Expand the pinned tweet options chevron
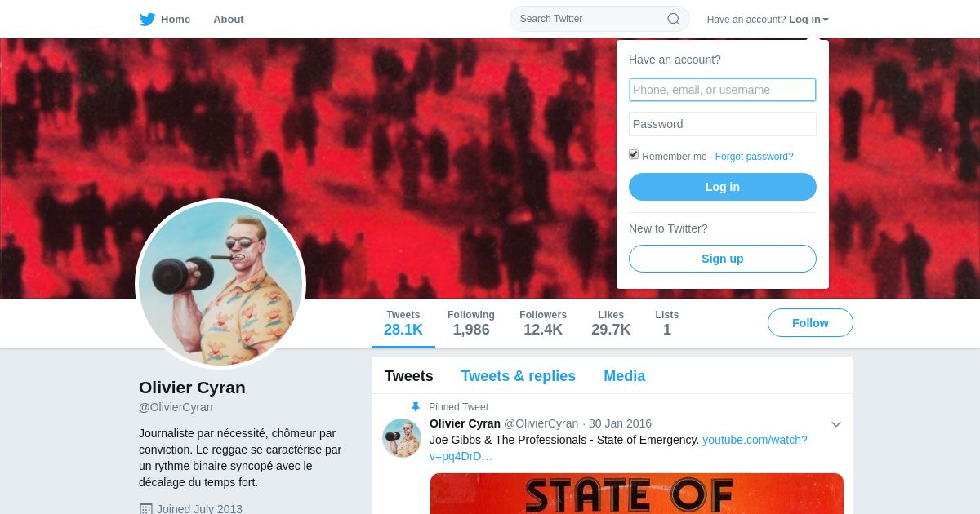The image size is (980, 514). [x=836, y=424]
